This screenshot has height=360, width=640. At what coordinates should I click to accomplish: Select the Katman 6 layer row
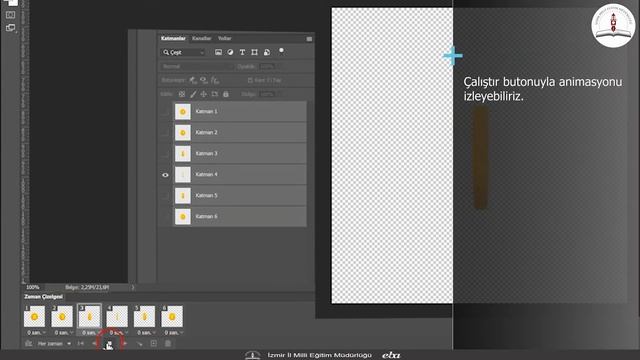click(x=240, y=217)
